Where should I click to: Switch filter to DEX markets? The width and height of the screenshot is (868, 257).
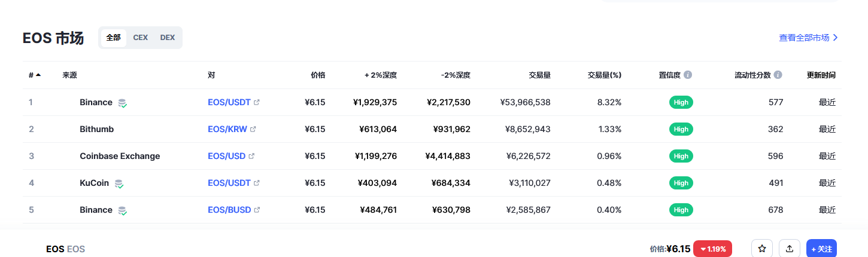[168, 38]
